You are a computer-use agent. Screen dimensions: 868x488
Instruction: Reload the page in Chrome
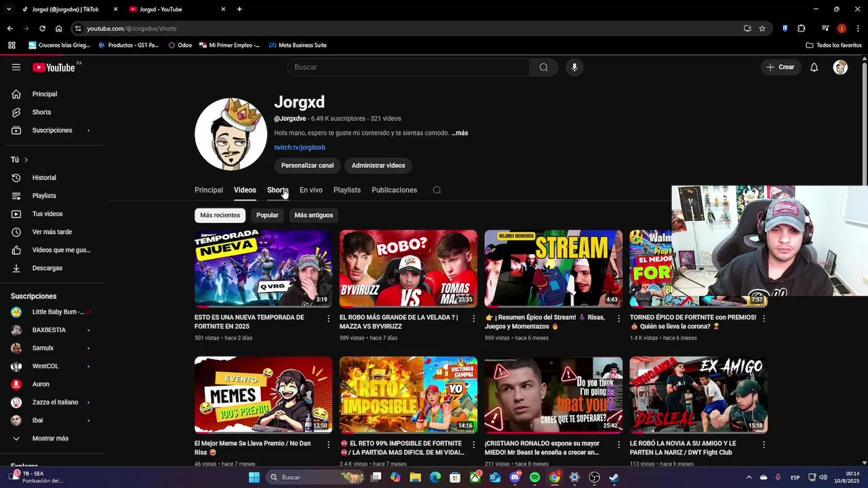[x=42, y=28]
